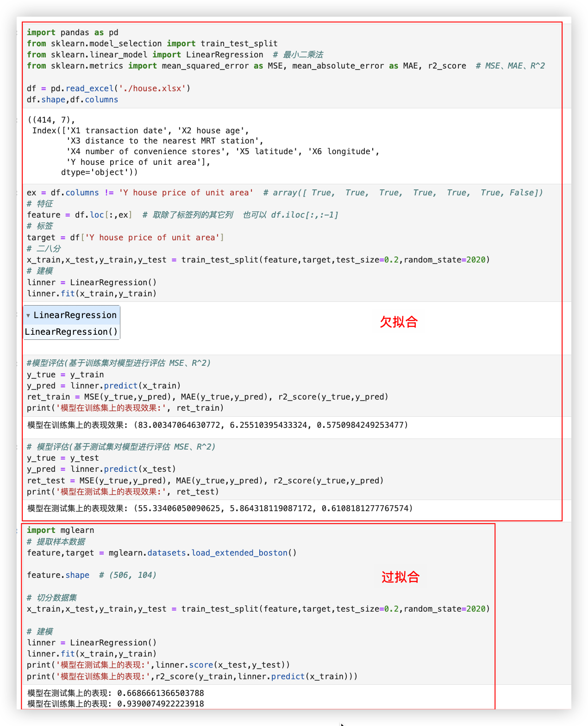Click the pd.read_excel house.xlsx line

pyautogui.click(x=108, y=88)
